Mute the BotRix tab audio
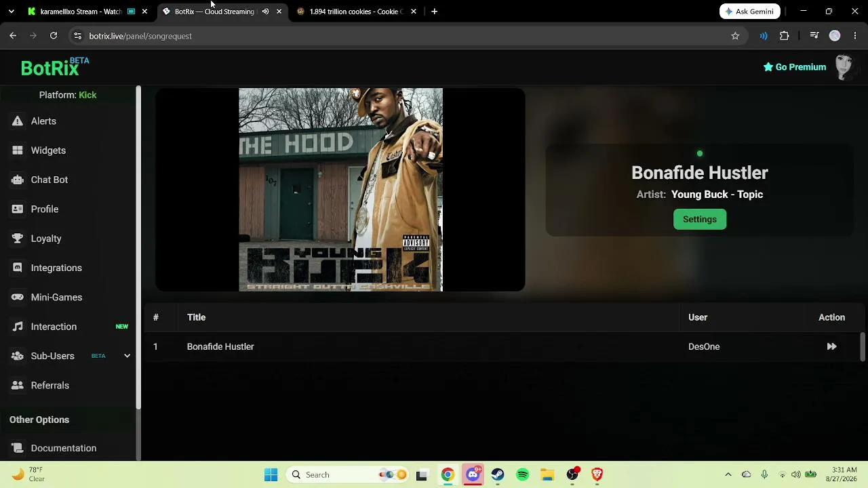868x488 pixels. pyautogui.click(x=265, y=12)
